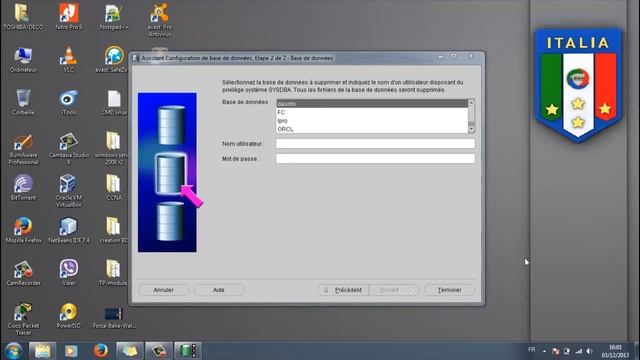Select the Camtasia Studio 8 icon
Image resolution: width=640 pixels, height=360 pixels.
[x=69, y=149]
